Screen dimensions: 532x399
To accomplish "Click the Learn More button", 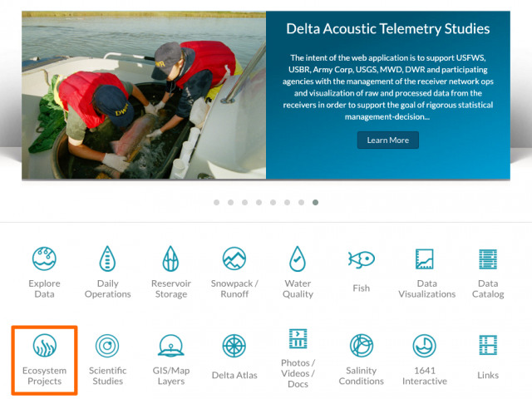I will 388,140.
